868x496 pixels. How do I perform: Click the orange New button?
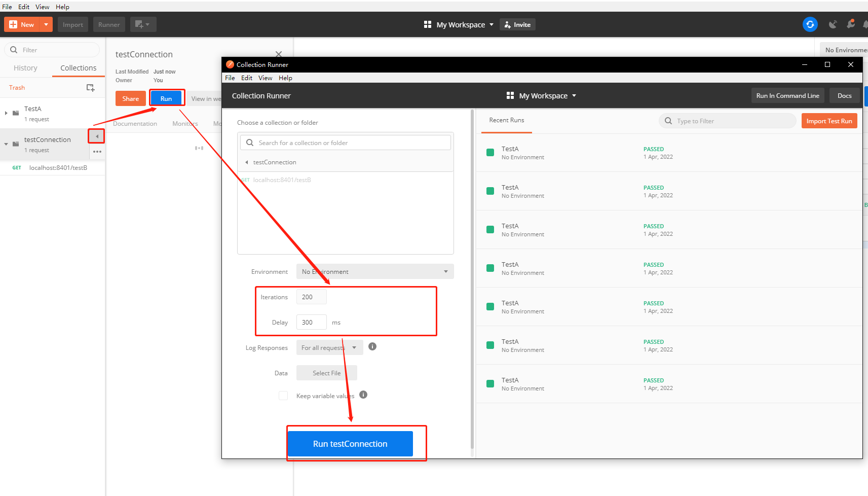coord(22,24)
